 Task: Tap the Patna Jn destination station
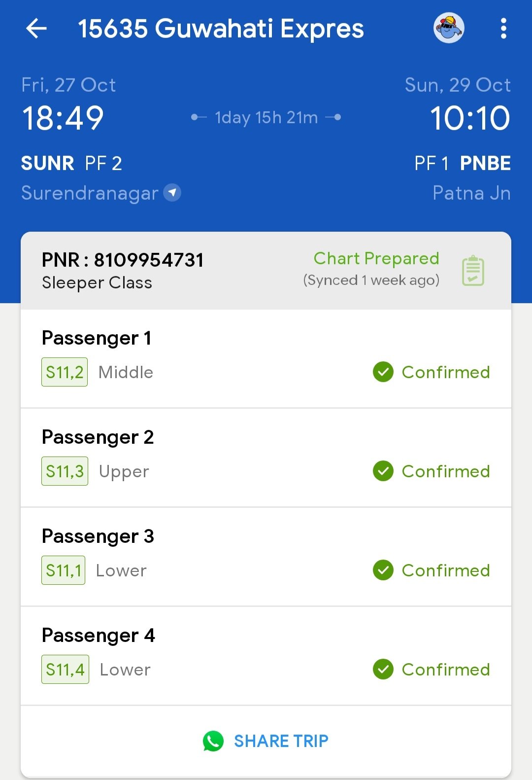coord(471,193)
